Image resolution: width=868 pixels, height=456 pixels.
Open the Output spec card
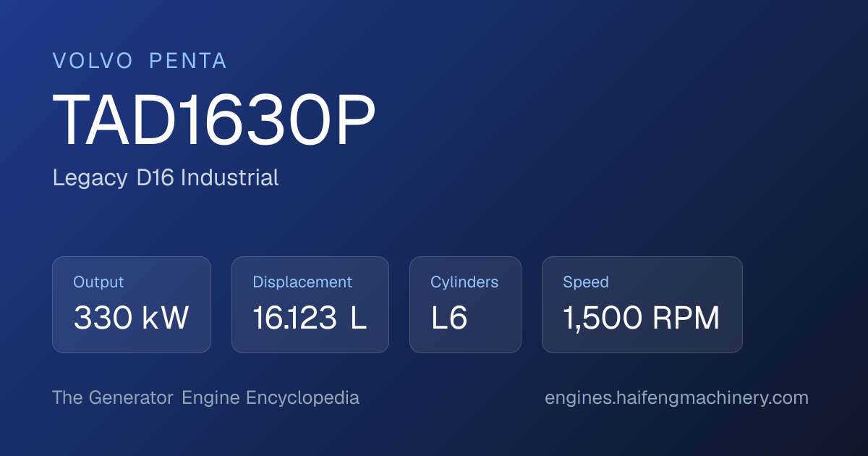pos(132,305)
